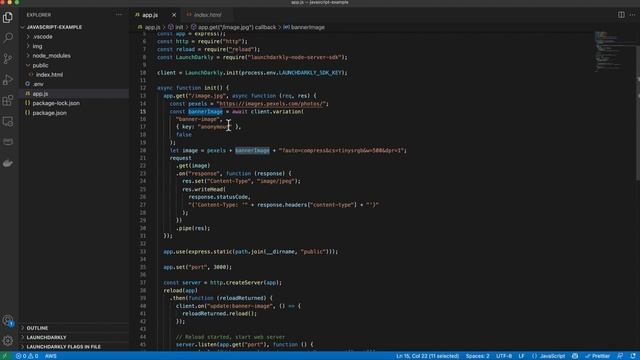
Task: Click the code minimap preview
Action: (608, 51)
